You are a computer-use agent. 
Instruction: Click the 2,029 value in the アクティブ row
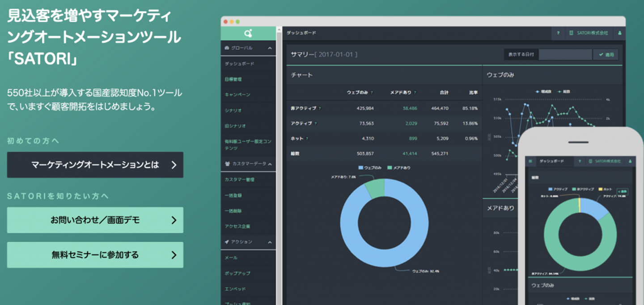(x=411, y=124)
